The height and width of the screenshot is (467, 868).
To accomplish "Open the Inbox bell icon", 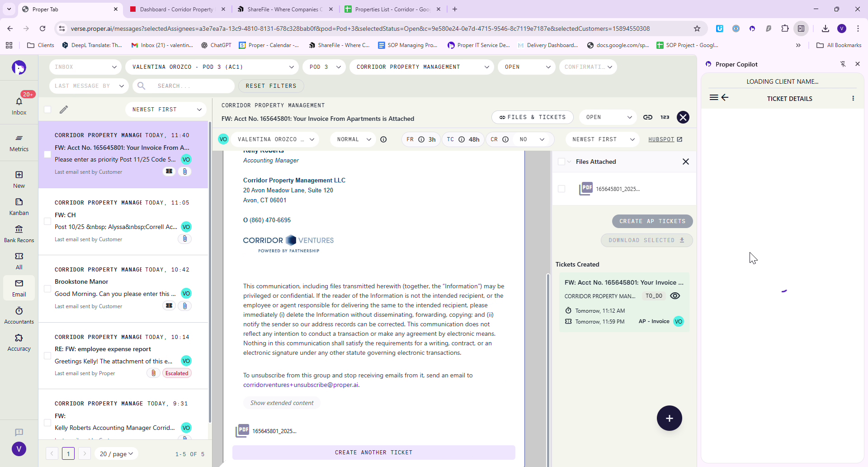I will (19, 102).
